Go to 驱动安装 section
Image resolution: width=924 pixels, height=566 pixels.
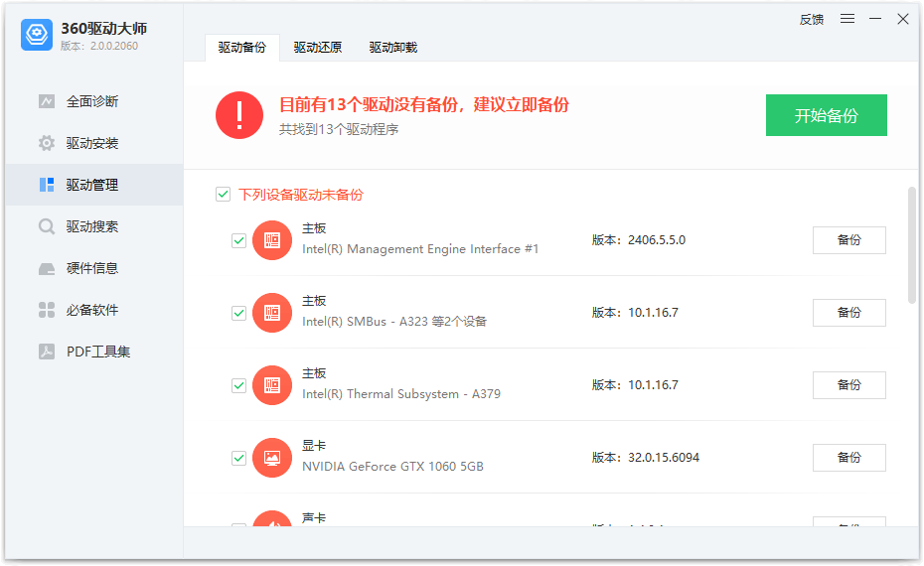[x=94, y=143]
